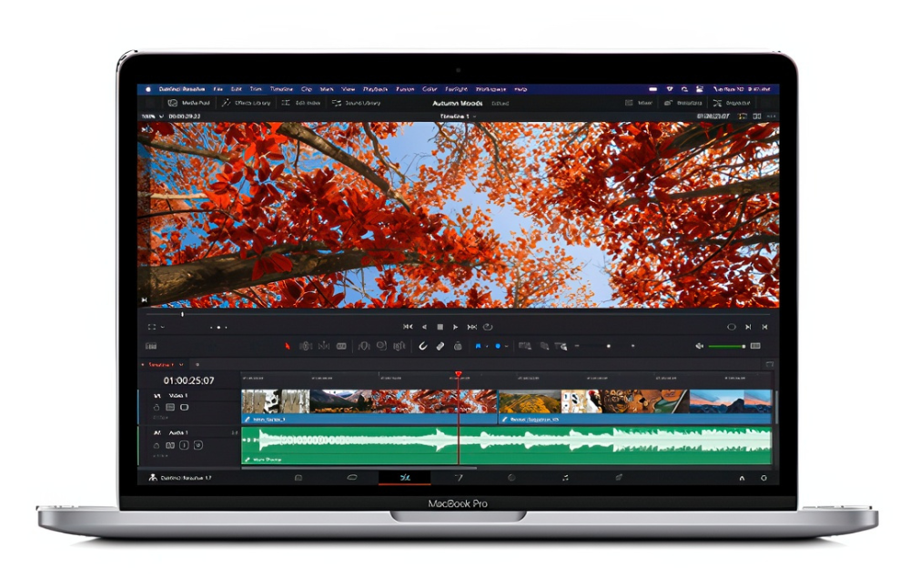
Task: Open the Media Pool panel
Action: 189,104
